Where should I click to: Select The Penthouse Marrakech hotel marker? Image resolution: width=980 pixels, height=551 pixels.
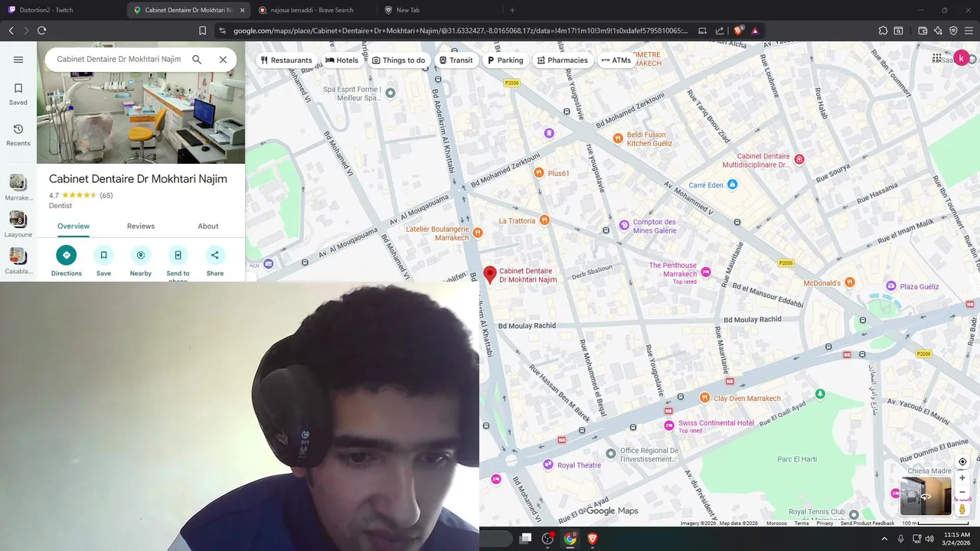[706, 272]
